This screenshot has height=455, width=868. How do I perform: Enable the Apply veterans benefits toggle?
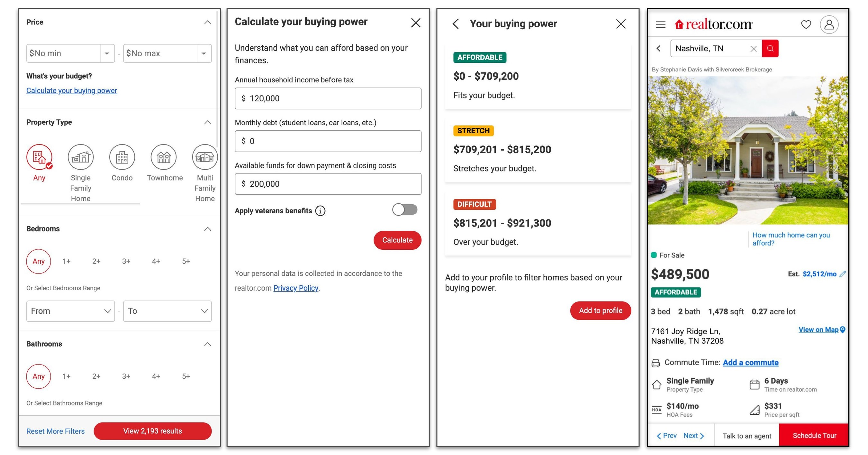tap(404, 209)
